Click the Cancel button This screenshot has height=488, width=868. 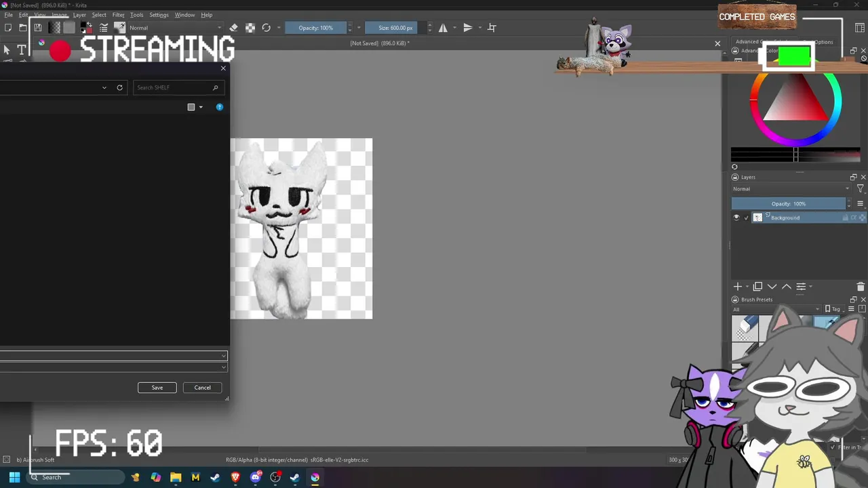coord(203,388)
